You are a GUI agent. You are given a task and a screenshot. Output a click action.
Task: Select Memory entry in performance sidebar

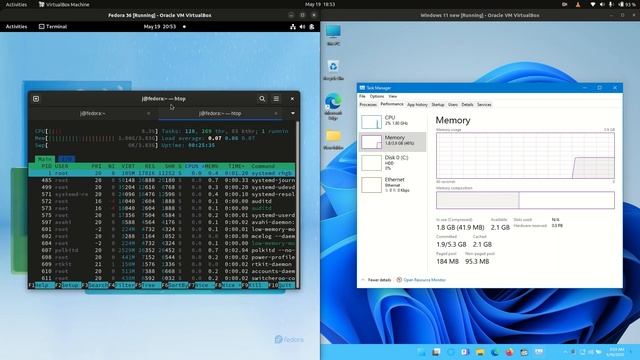point(392,141)
